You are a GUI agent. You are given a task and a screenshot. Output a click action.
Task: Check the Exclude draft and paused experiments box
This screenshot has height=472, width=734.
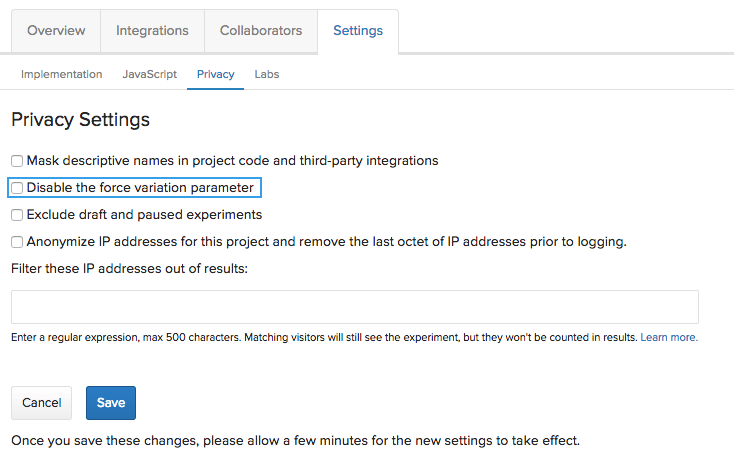coord(17,215)
